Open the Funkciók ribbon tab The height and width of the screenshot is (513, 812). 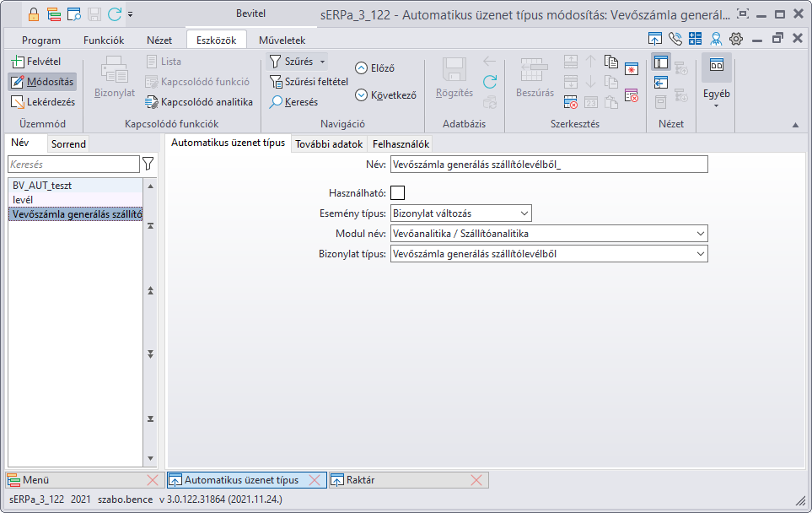[104, 40]
